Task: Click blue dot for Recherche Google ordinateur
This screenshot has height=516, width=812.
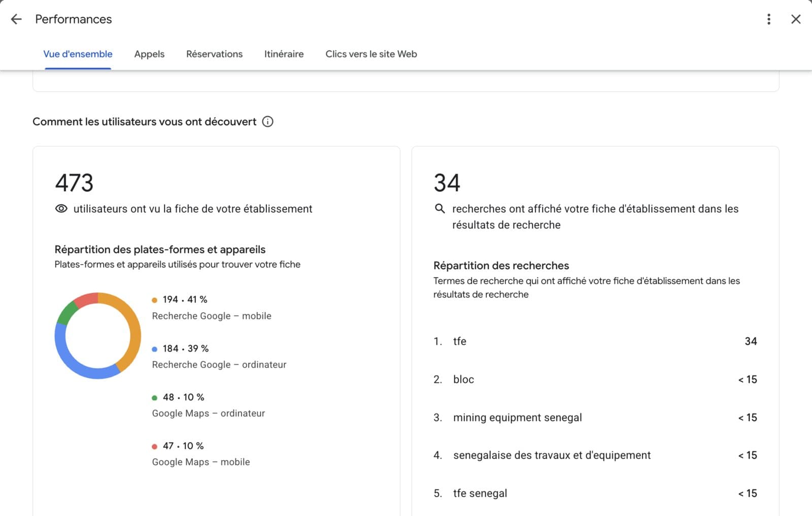Action: pos(154,349)
